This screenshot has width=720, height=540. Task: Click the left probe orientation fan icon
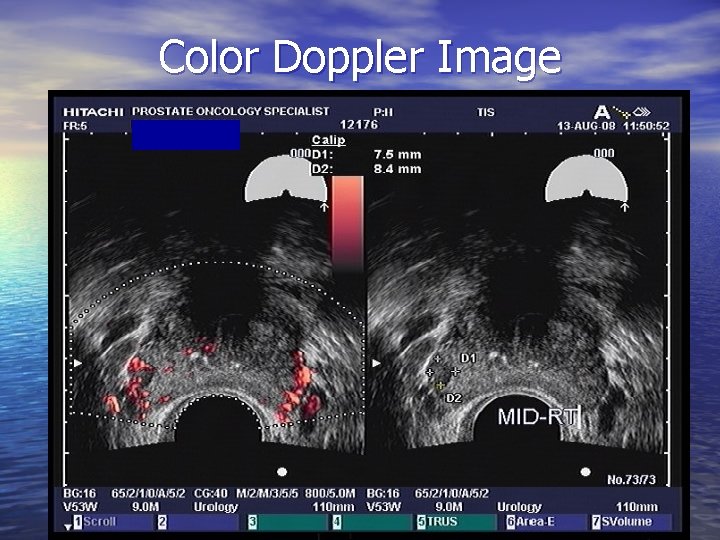coord(286,179)
